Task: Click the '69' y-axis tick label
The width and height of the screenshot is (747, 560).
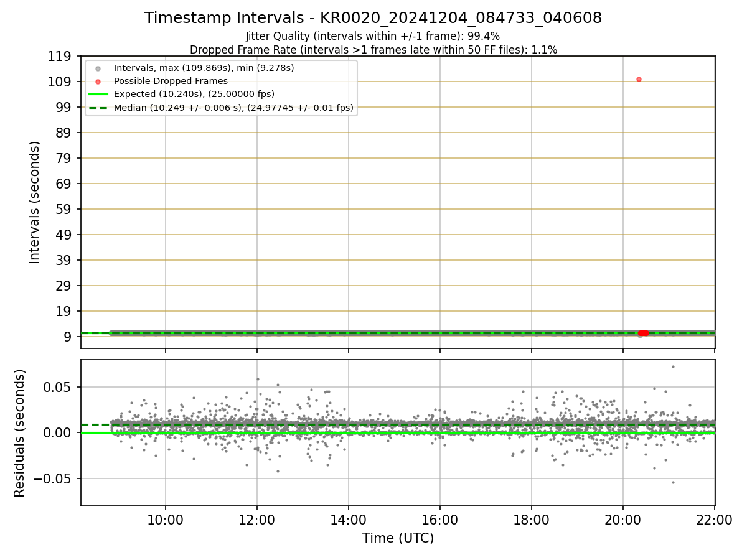Action: 65,184
